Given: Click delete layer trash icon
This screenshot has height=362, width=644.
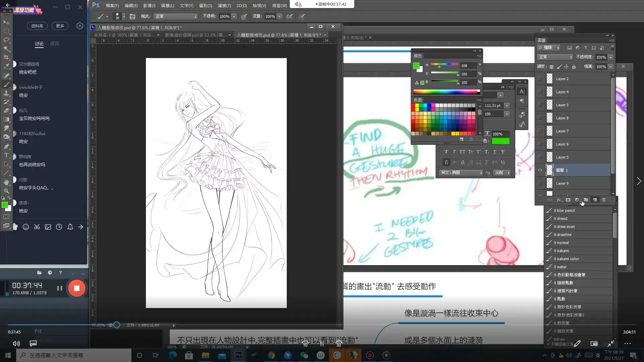Looking at the screenshot, I should coord(604,200).
